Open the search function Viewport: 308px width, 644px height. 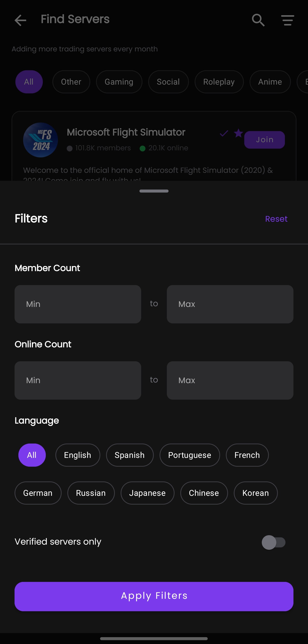[x=258, y=20]
